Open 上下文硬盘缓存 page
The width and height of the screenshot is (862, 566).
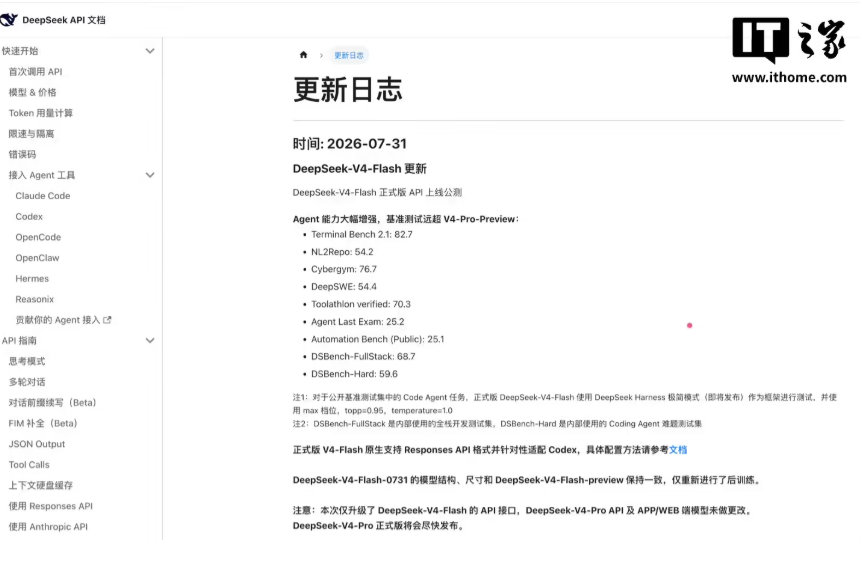point(41,486)
